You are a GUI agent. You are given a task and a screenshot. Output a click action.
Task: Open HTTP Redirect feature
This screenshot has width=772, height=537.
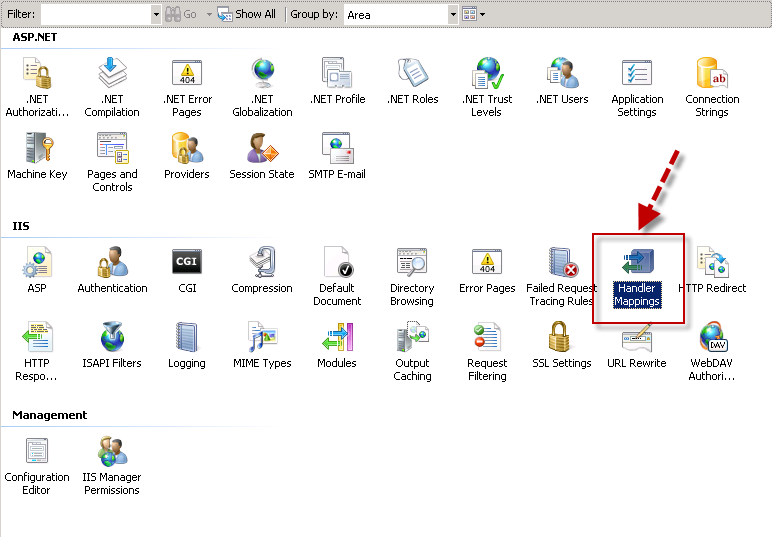click(x=712, y=270)
